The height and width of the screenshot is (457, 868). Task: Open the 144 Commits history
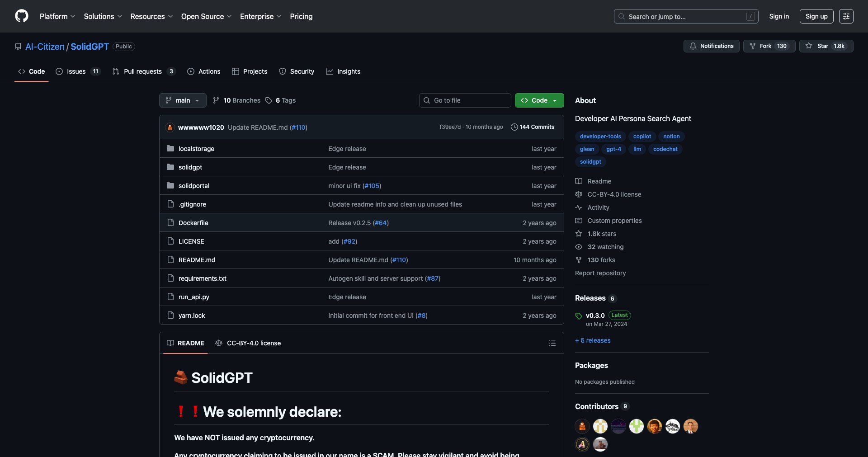tap(533, 127)
